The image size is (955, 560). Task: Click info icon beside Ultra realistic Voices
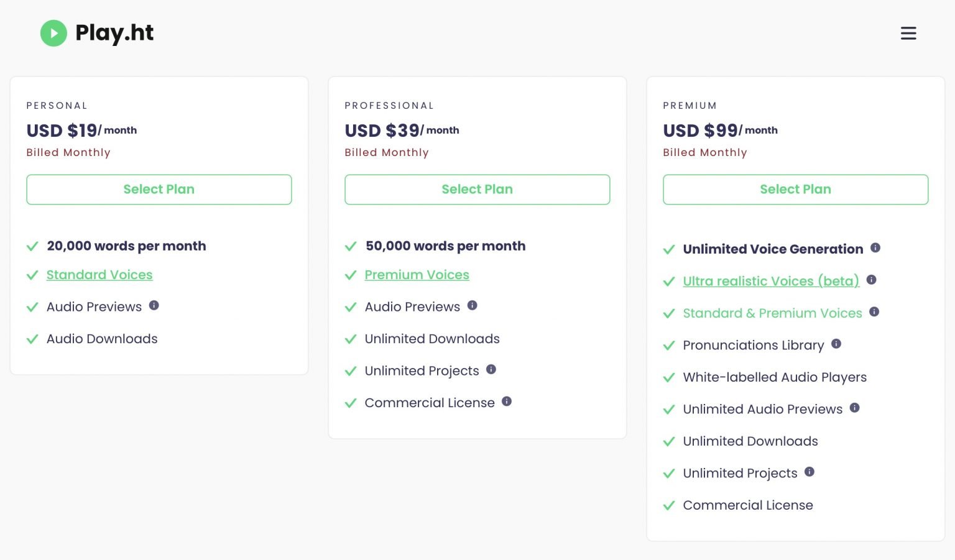point(872,280)
